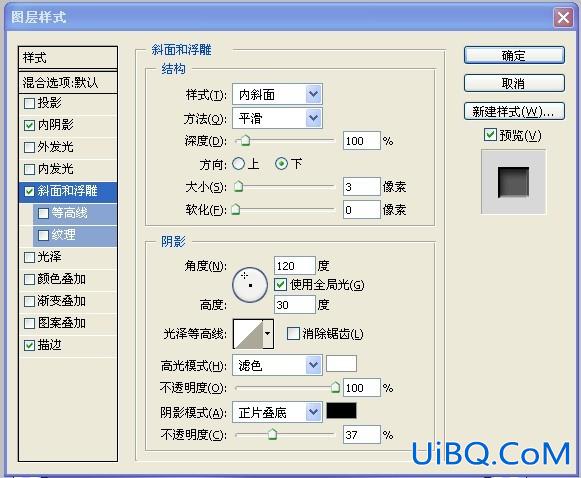Uncheck the 描边 checkbox
The height and width of the screenshot is (478, 581).
(x=29, y=345)
